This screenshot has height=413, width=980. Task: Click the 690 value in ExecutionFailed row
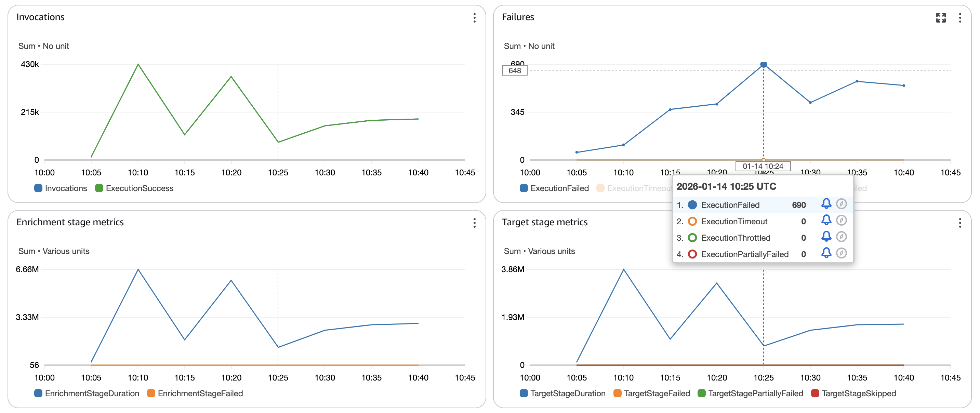[x=798, y=205]
